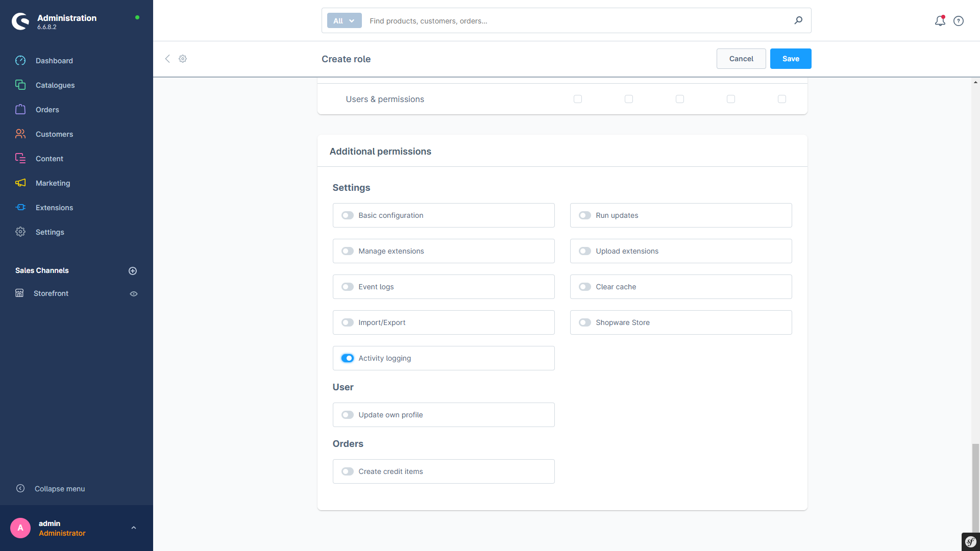
Task: Open Settings menu item
Action: (x=50, y=232)
